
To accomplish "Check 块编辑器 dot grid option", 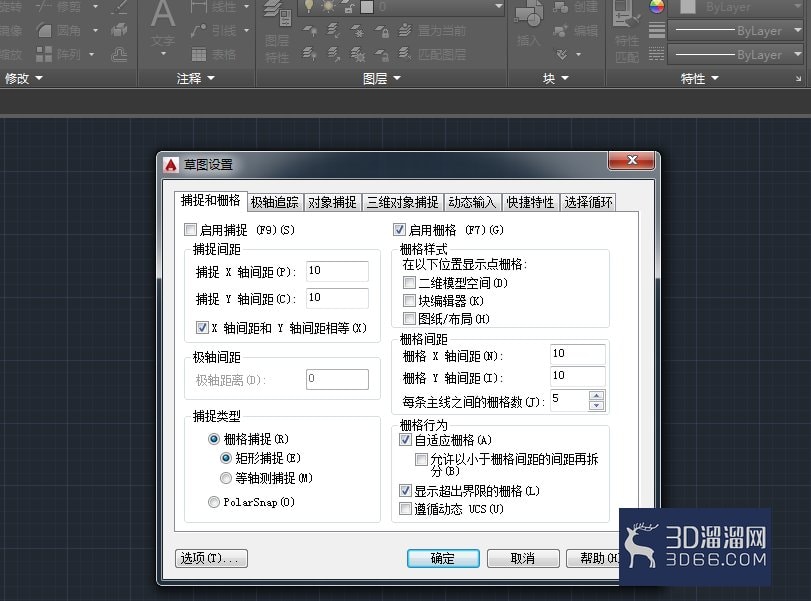I will click(x=409, y=300).
